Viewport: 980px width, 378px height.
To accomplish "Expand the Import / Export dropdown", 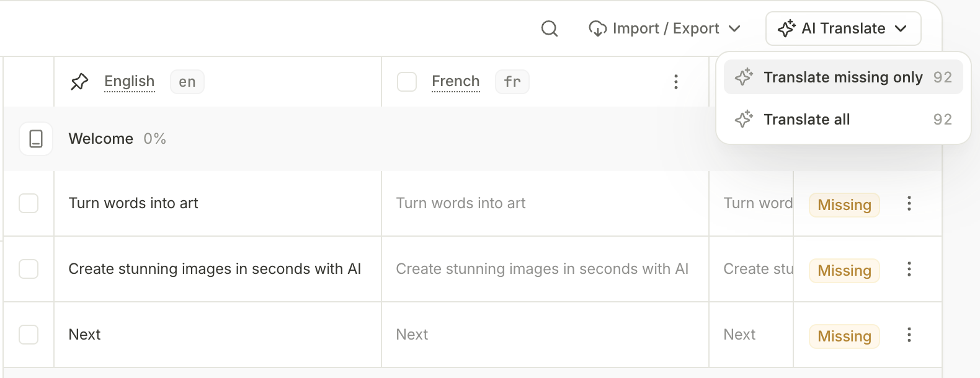I will tap(664, 29).
